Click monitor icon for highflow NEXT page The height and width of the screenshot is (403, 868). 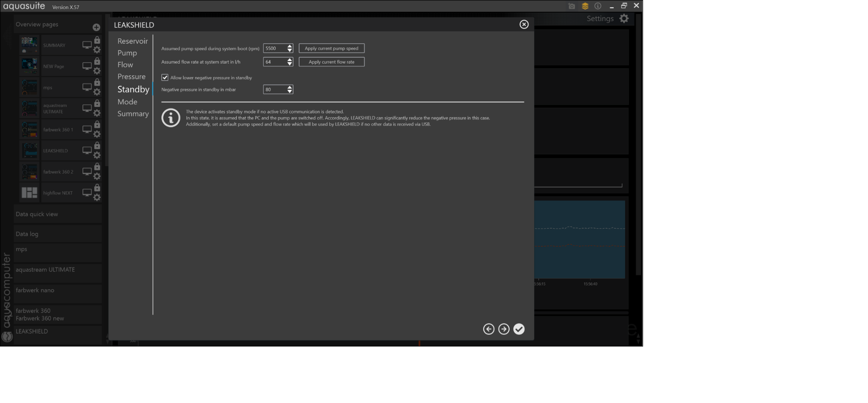point(87,193)
